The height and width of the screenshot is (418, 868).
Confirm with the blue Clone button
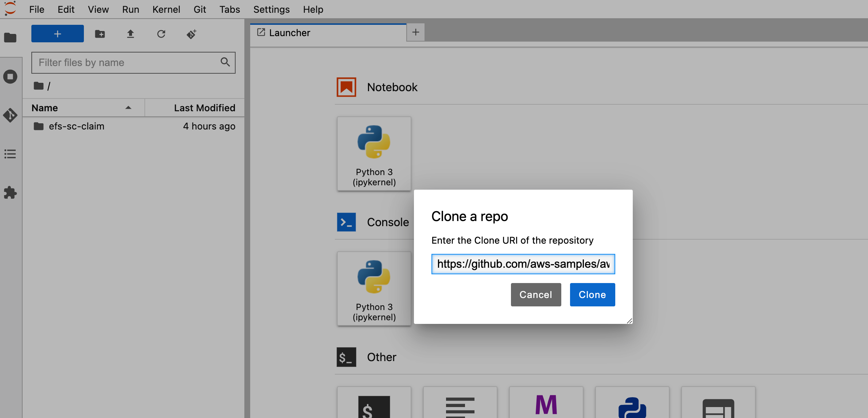pyautogui.click(x=592, y=295)
